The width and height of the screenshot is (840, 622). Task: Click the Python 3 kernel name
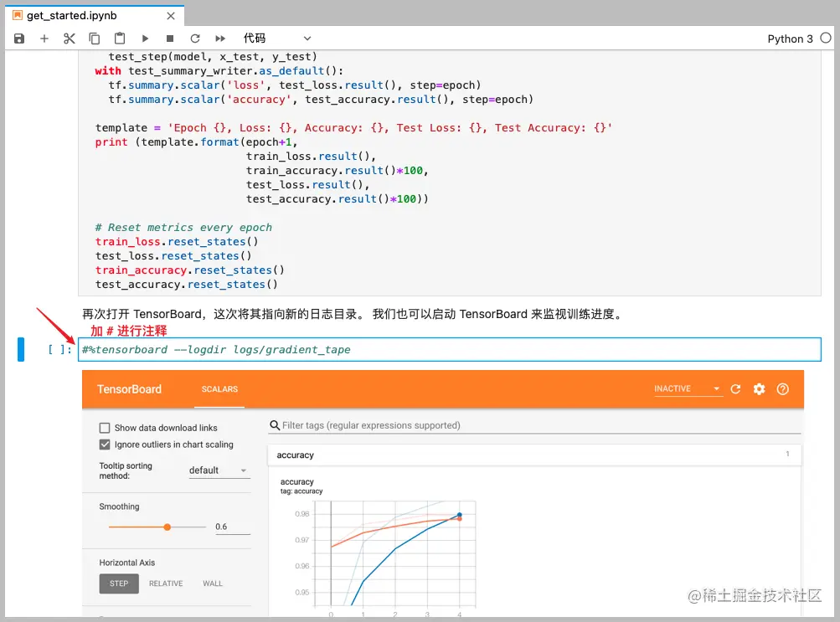790,39
